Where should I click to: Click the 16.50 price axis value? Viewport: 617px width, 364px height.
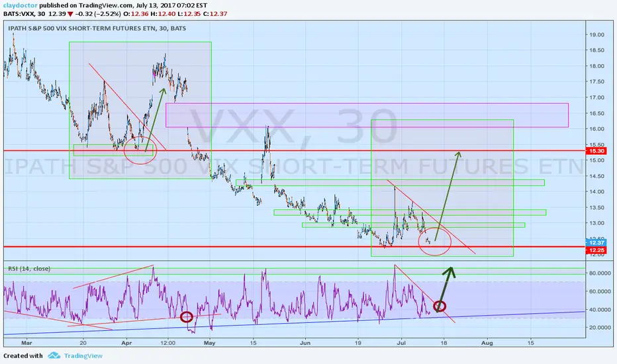point(596,113)
